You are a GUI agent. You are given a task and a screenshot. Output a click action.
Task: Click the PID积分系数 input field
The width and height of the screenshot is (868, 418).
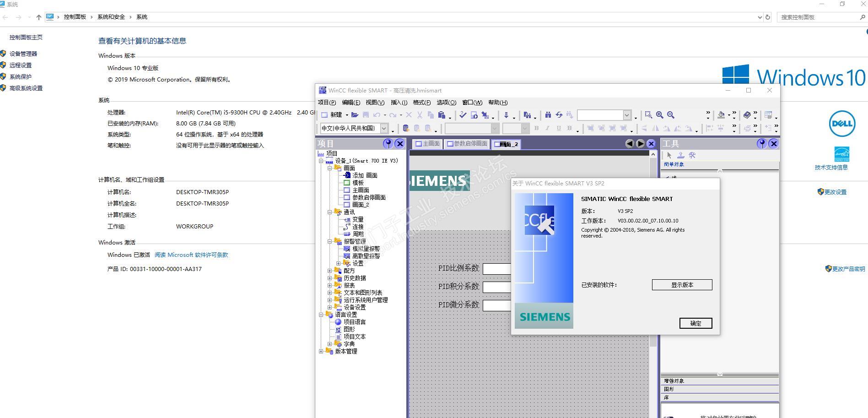click(x=497, y=287)
